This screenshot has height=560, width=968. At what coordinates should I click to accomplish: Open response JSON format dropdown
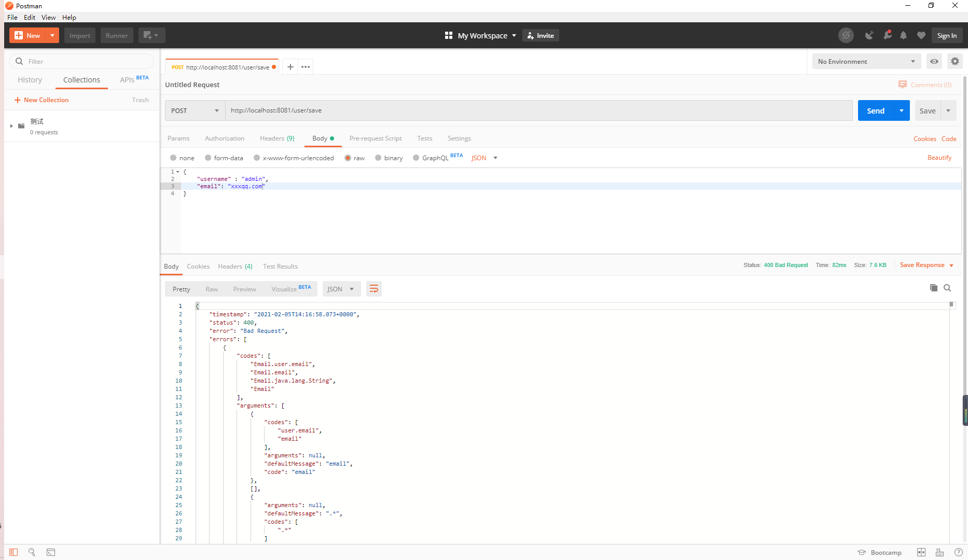341,289
